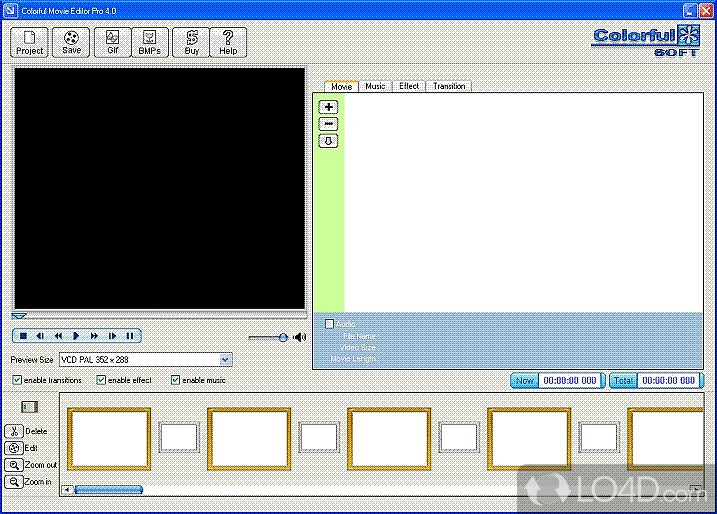Switch to the Music tab
This screenshot has width=717, height=514.
pos(375,87)
